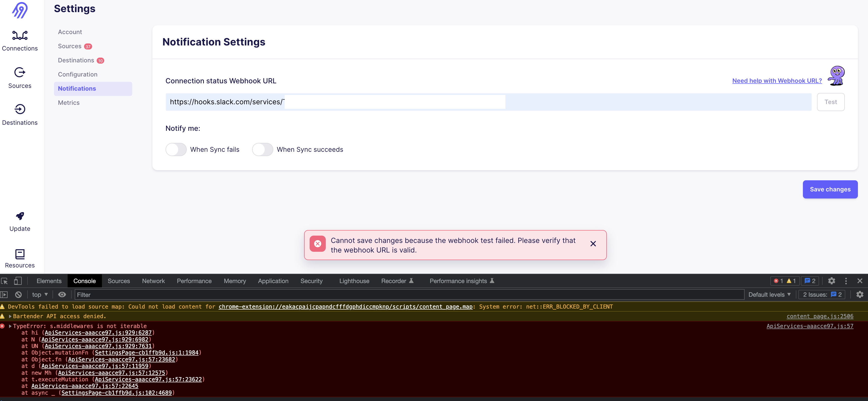Open DevTools settings gear
Image resolution: width=868 pixels, height=401 pixels.
click(832, 281)
